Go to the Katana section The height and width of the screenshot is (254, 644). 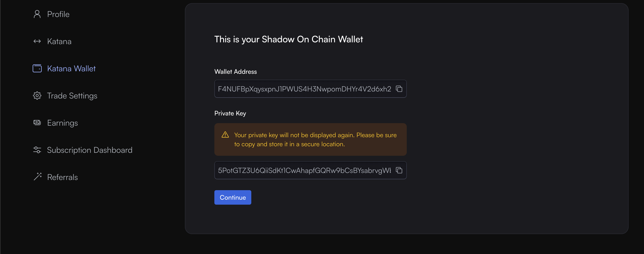(59, 41)
